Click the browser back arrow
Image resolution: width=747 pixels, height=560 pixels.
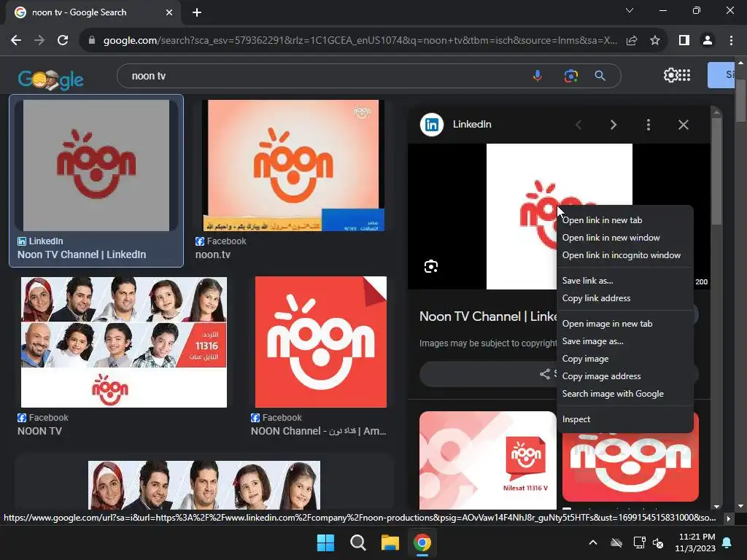16,41
